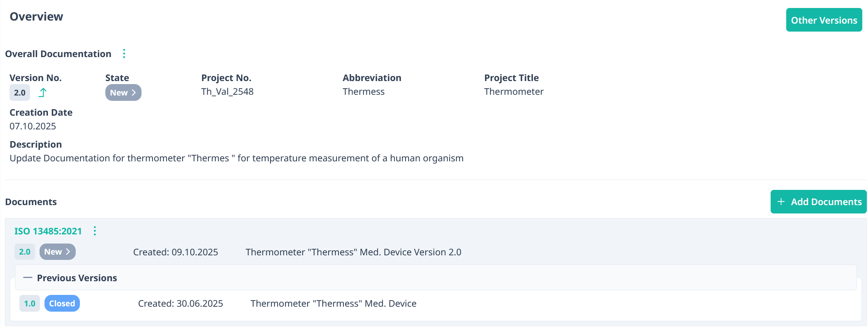This screenshot has width=868, height=328.
Task: Click the Other Versions button
Action: click(823, 20)
